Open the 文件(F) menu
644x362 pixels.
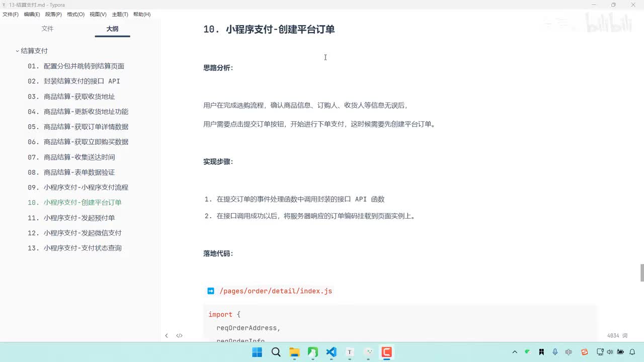click(11, 15)
